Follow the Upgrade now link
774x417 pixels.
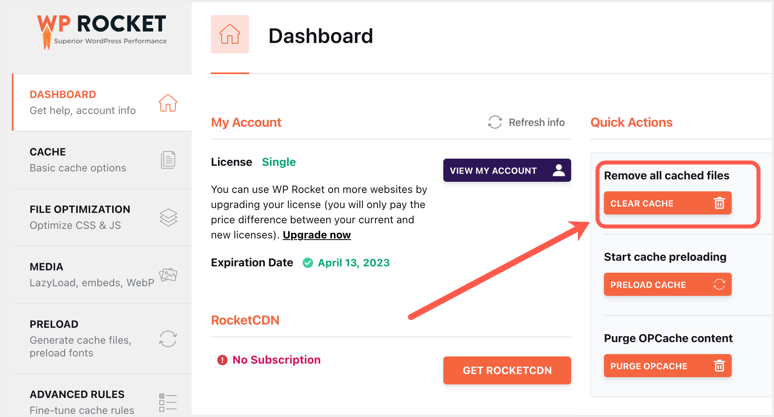click(316, 235)
